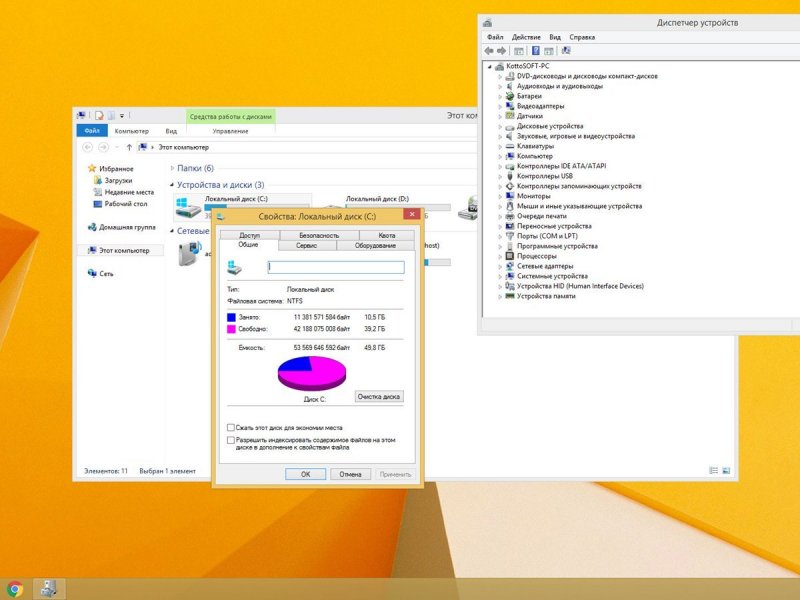This screenshot has height=600, width=800.
Task: Click the Сетевые адаптеры network icon
Action: tap(509, 266)
